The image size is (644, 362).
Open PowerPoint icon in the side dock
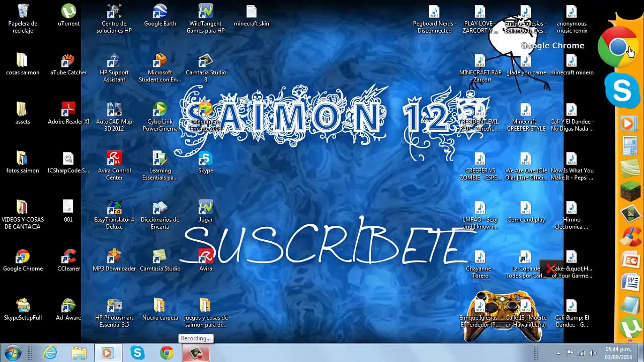(x=630, y=259)
